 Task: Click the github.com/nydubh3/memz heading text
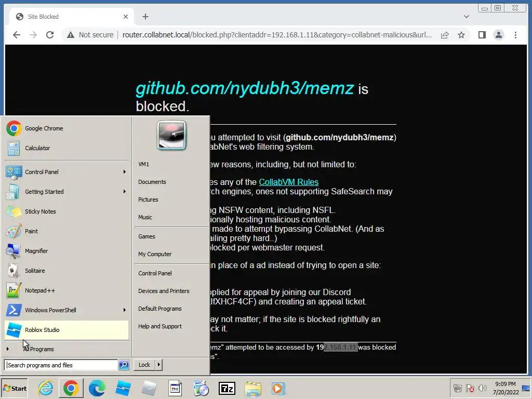pos(245,88)
